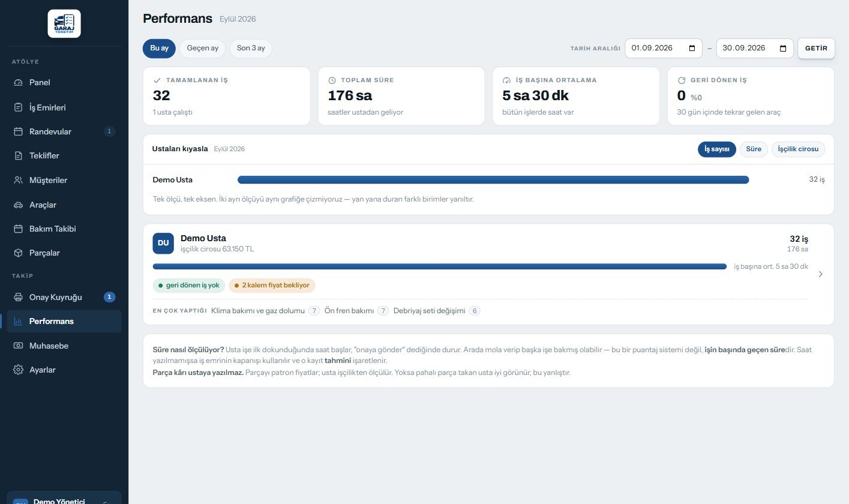The width and height of the screenshot is (849, 504).
Task: Click the Muhasebe banknote icon
Action: (18, 346)
